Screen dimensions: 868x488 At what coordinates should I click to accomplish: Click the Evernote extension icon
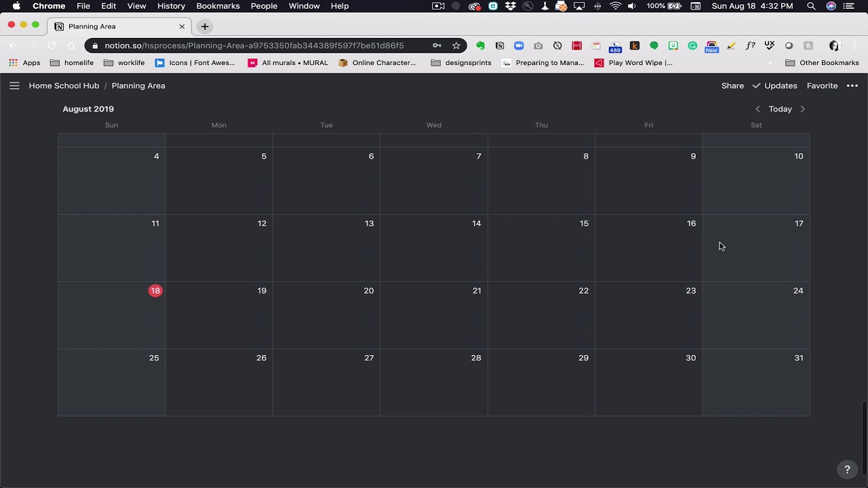480,45
